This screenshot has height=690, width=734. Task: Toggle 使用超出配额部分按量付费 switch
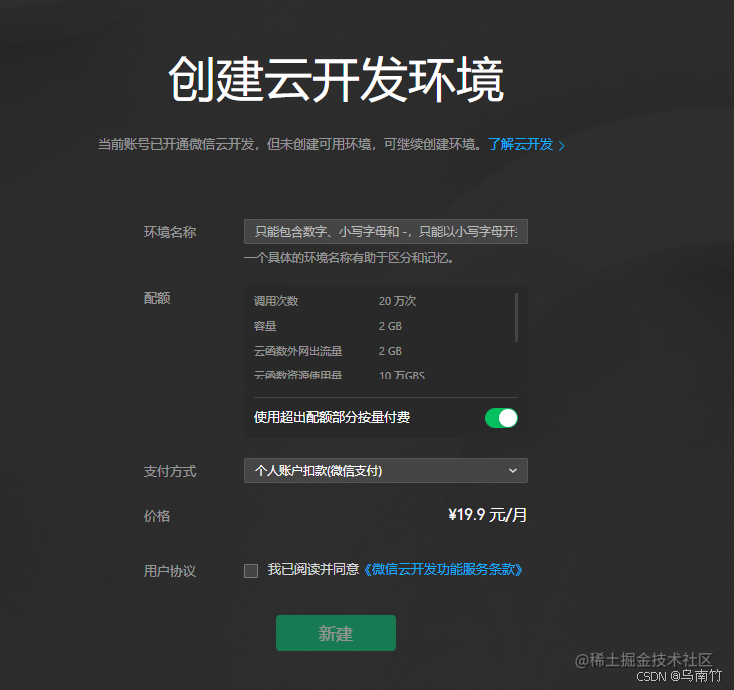[501, 418]
